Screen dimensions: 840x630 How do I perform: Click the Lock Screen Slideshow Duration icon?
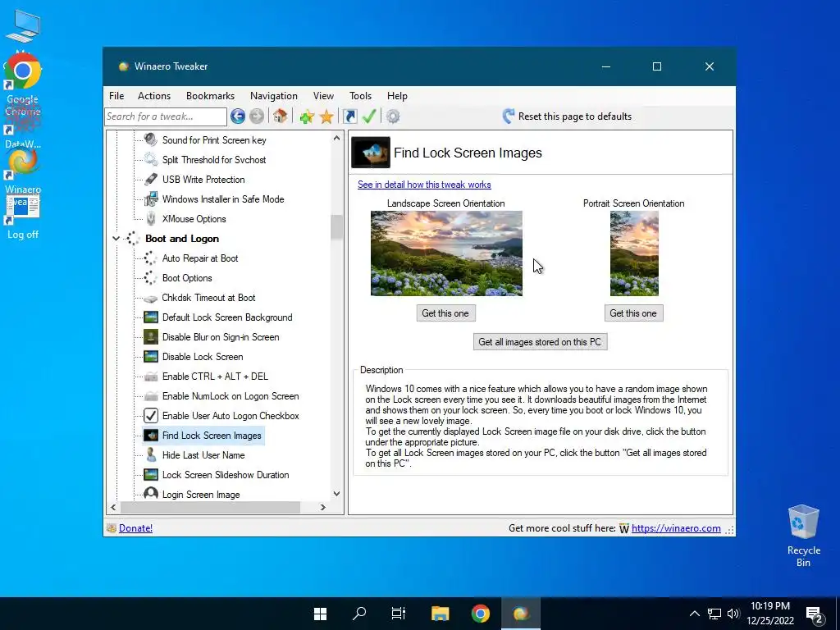pyautogui.click(x=151, y=475)
